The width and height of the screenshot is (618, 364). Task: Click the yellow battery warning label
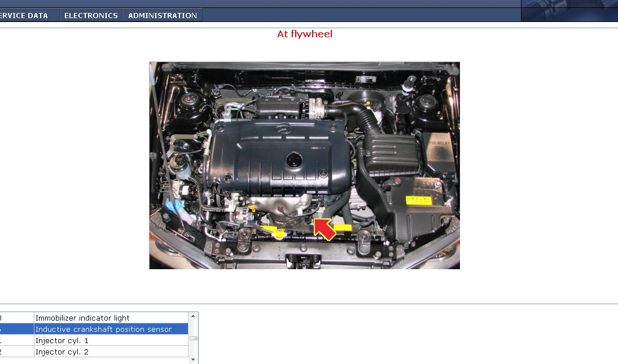click(x=419, y=200)
